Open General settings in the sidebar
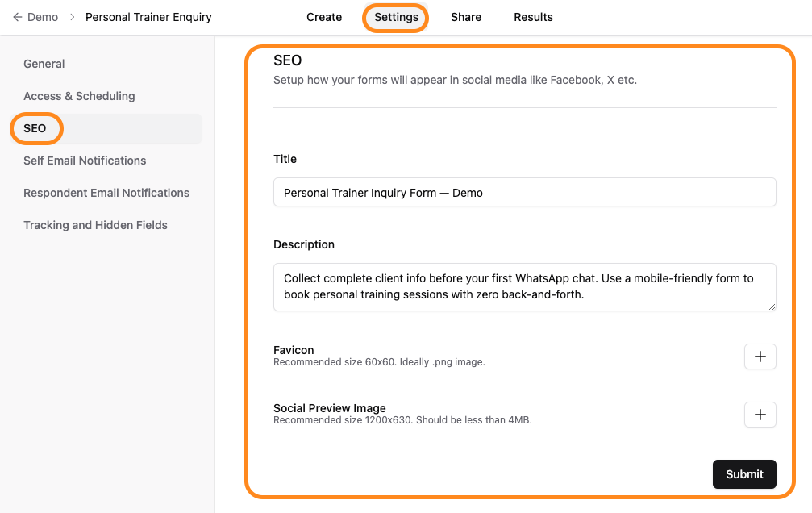Viewport: 812px width, 513px height. click(x=44, y=64)
